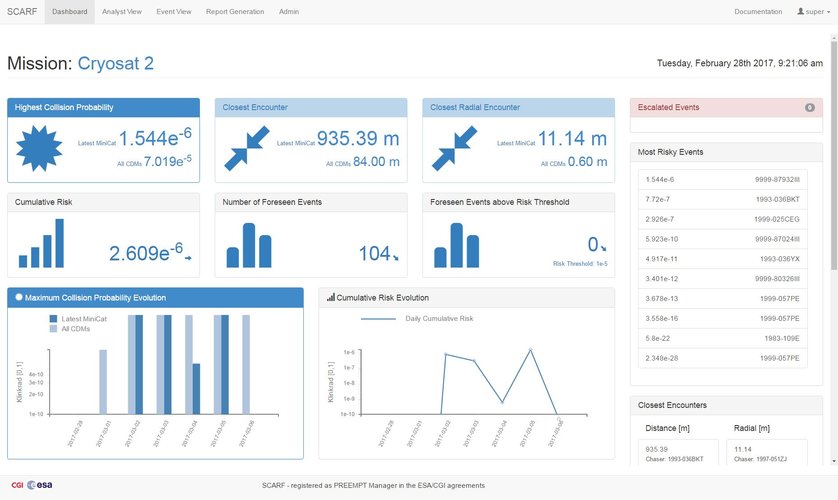Switch to the Analyst View tab

point(121,12)
